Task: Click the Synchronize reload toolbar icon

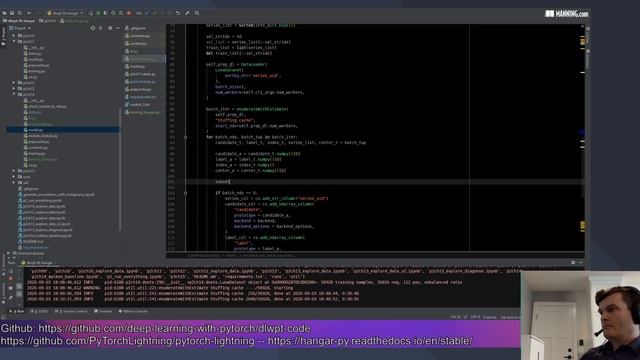Action: 20,13
